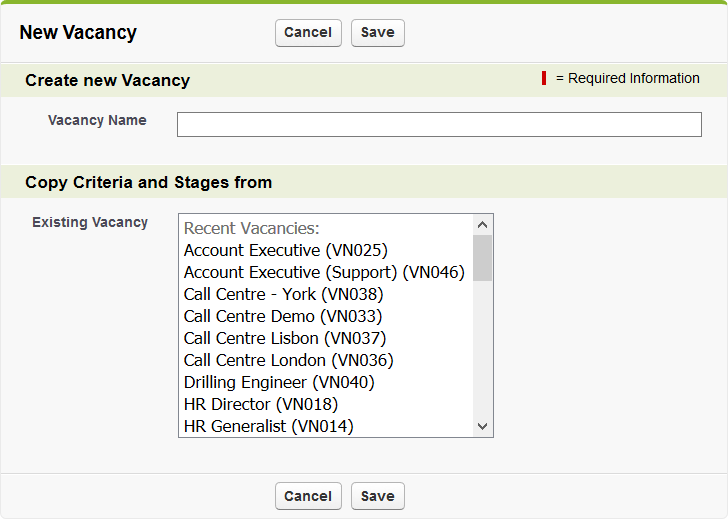This screenshot has height=519, width=728.
Task: Choose Account Executive (Support) (VN046)
Action: (324, 272)
